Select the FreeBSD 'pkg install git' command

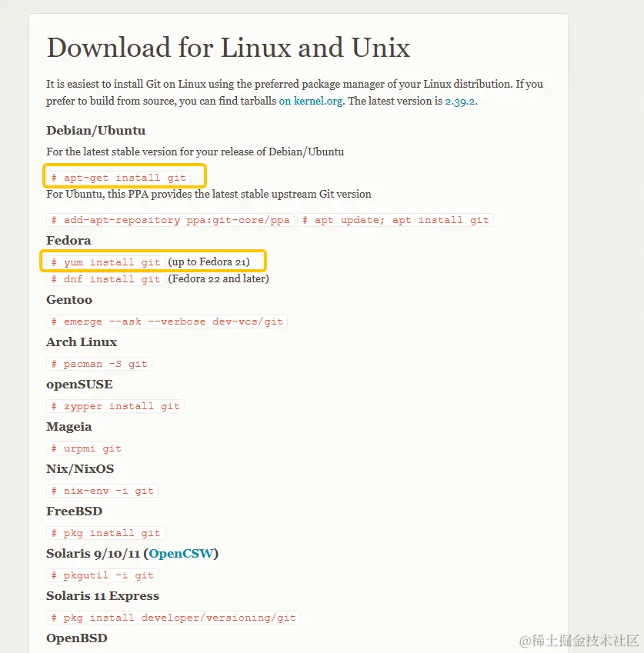(x=106, y=533)
